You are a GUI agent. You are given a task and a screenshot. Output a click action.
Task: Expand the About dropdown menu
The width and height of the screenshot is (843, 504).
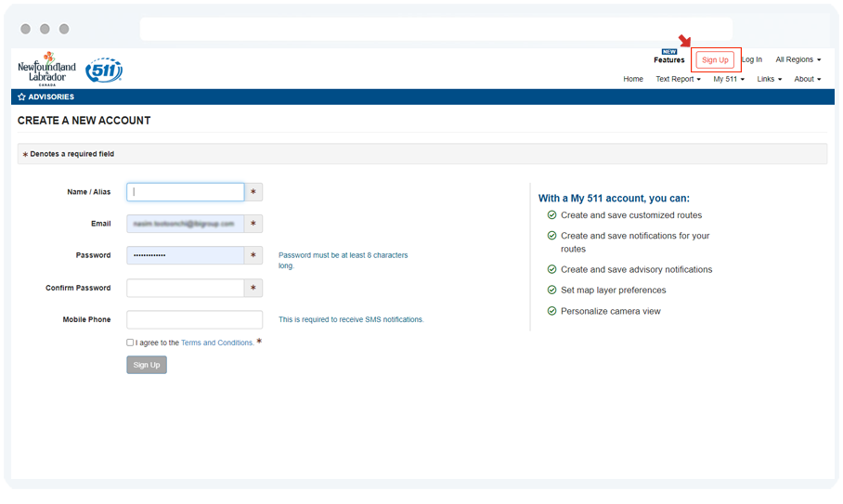point(808,79)
